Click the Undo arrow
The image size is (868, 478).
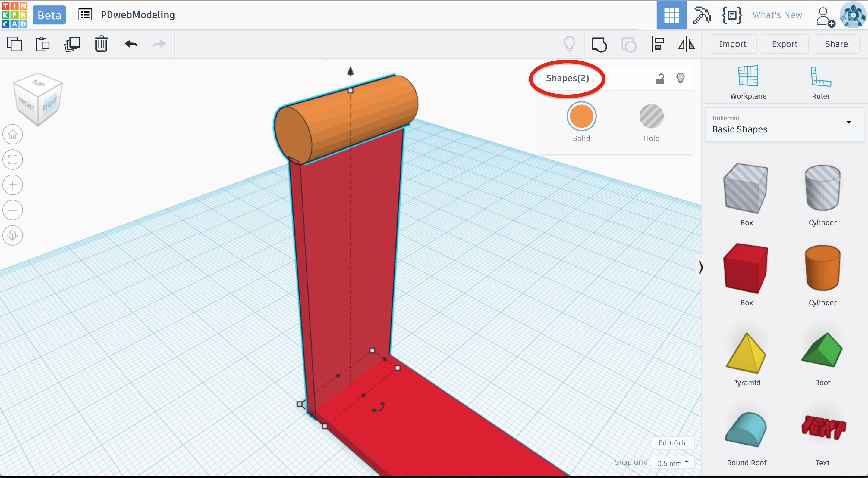pyautogui.click(x=131, y=44)
